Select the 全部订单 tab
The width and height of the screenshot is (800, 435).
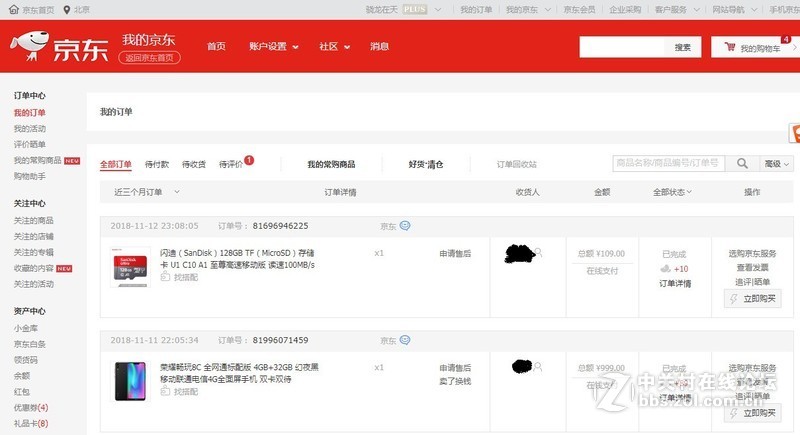tap(115, 164)
